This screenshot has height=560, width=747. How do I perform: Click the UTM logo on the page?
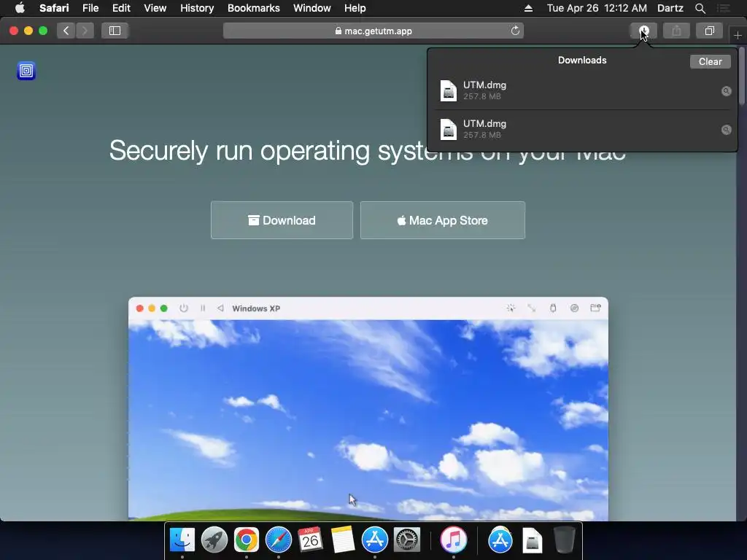26,71
